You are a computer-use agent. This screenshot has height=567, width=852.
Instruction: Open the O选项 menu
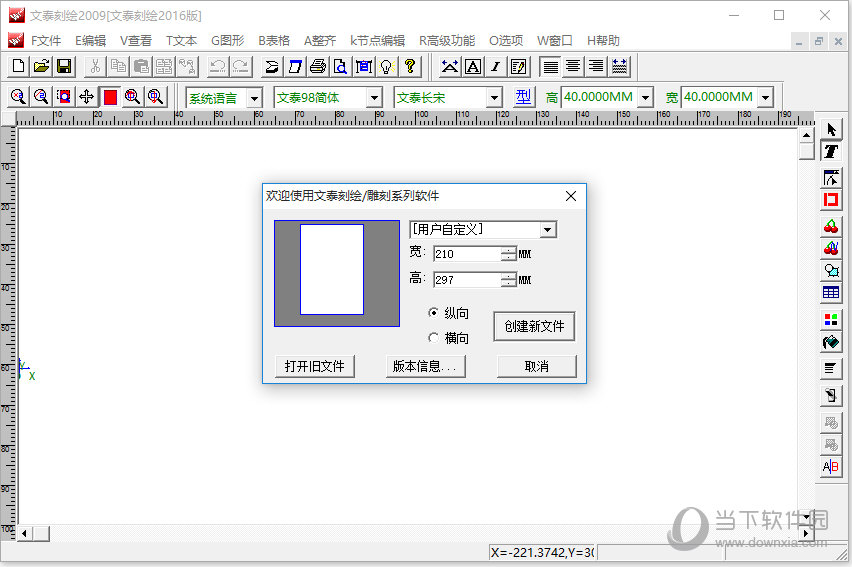click(506, 41)
